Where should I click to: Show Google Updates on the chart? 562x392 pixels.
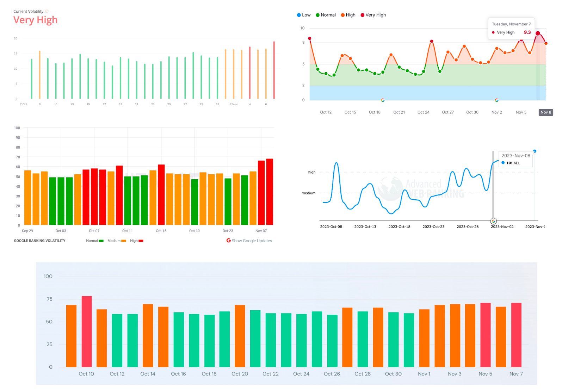coord(251,241)
